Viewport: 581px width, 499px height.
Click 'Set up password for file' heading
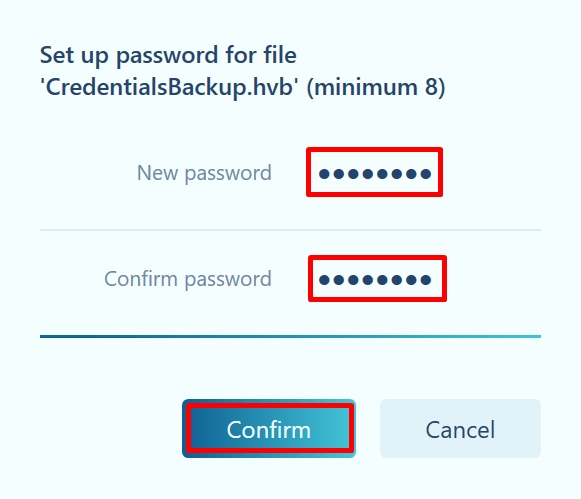pos(168,56)
